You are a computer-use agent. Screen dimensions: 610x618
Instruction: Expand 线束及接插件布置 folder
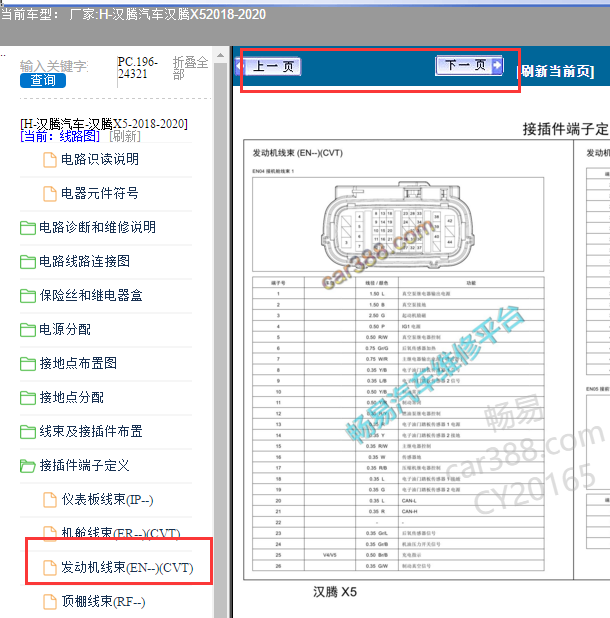pos(91,431)
